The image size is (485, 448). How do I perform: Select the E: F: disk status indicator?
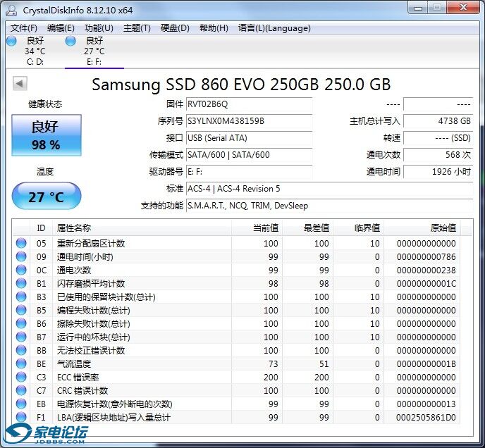(x=94, y=51)
